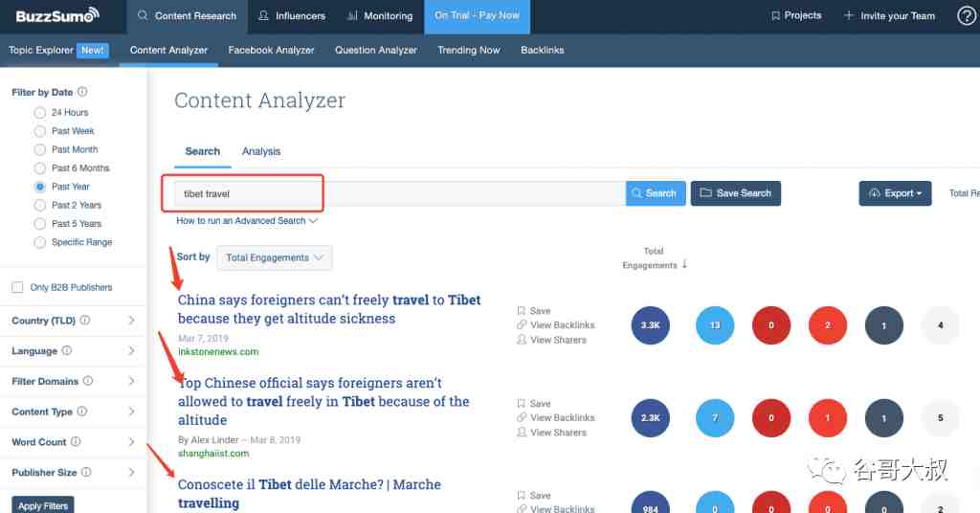Click the light blue 7 shares circle
Viewport: 980px width, 513px height.
715,417
